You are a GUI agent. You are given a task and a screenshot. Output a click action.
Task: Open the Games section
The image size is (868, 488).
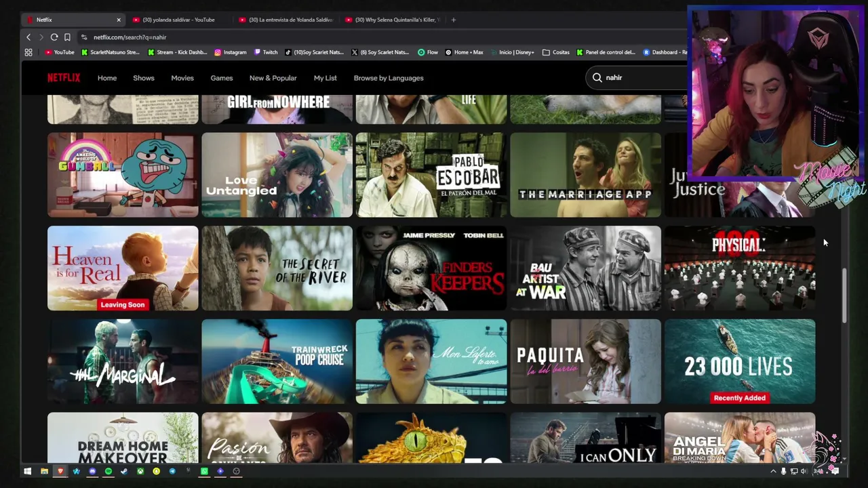click(x=222, y=78)
